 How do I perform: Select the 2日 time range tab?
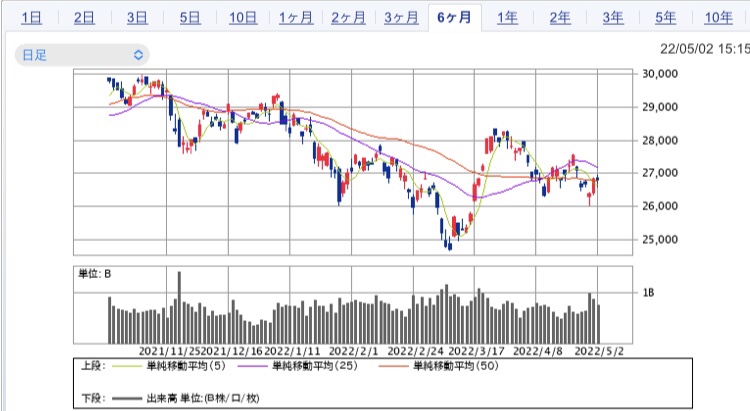[84, 17]
